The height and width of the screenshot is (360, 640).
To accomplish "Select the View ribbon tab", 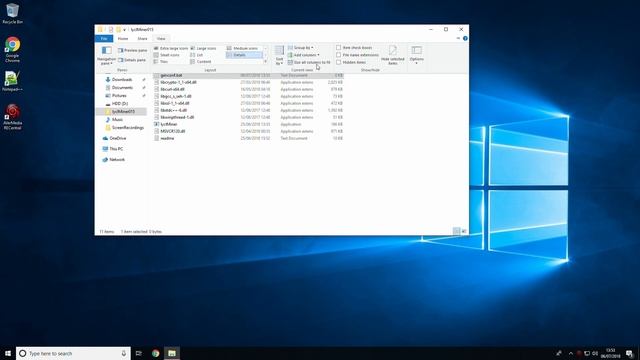I will tap(161, 38).
